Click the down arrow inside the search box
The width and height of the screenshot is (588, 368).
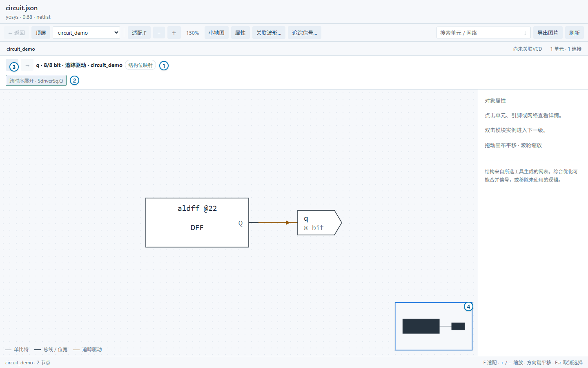(525, 33)
